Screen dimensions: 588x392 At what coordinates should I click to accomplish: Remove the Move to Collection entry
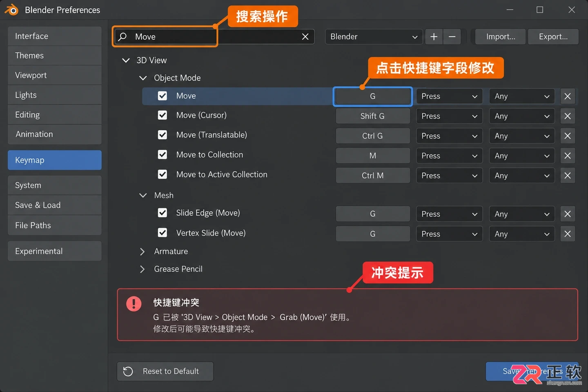pos(568,156)
